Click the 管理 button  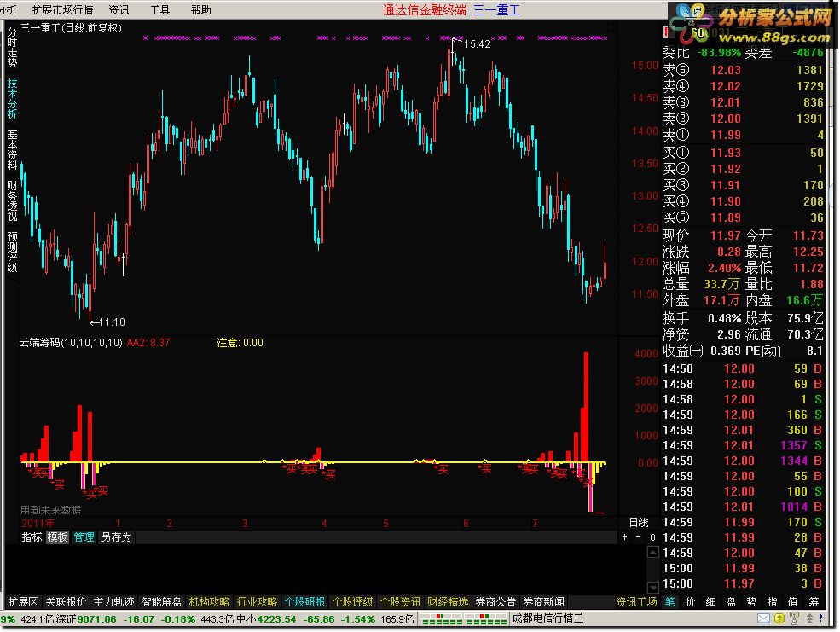84,537
